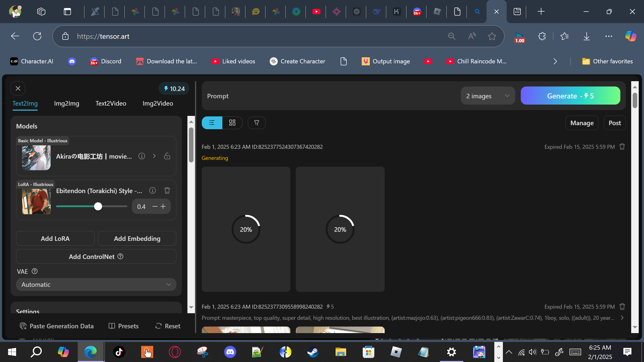The height and width of the screenshot is (362, 644).
Task: Delete the generating task with trash icon
Action: pyautogui.click(x=622, y=147)
